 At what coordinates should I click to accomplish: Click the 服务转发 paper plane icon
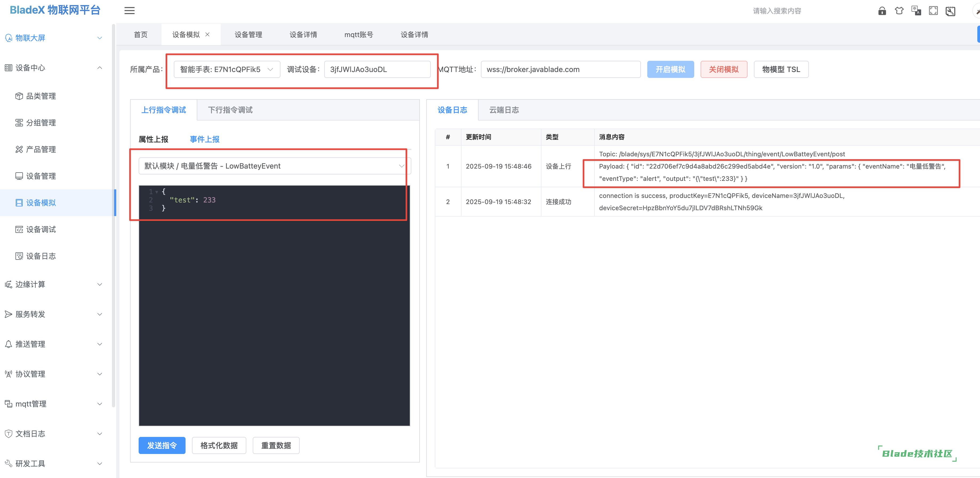[8, 314]
